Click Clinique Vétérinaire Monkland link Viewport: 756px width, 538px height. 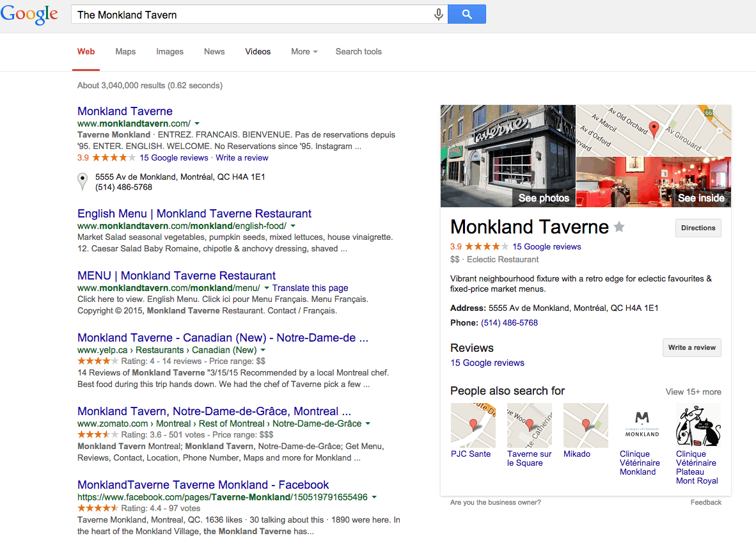pos(640,463)
